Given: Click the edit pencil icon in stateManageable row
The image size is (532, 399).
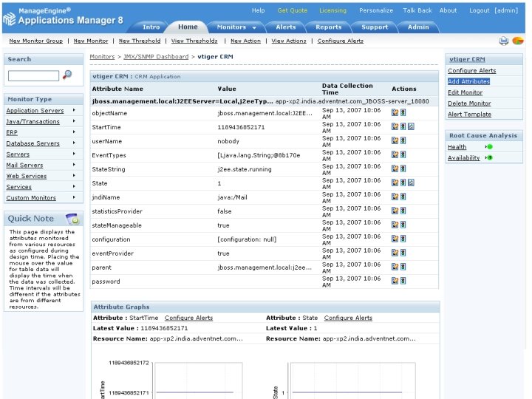Looking at the screenshot, I should pyautogui.click(x=395, y=225).
